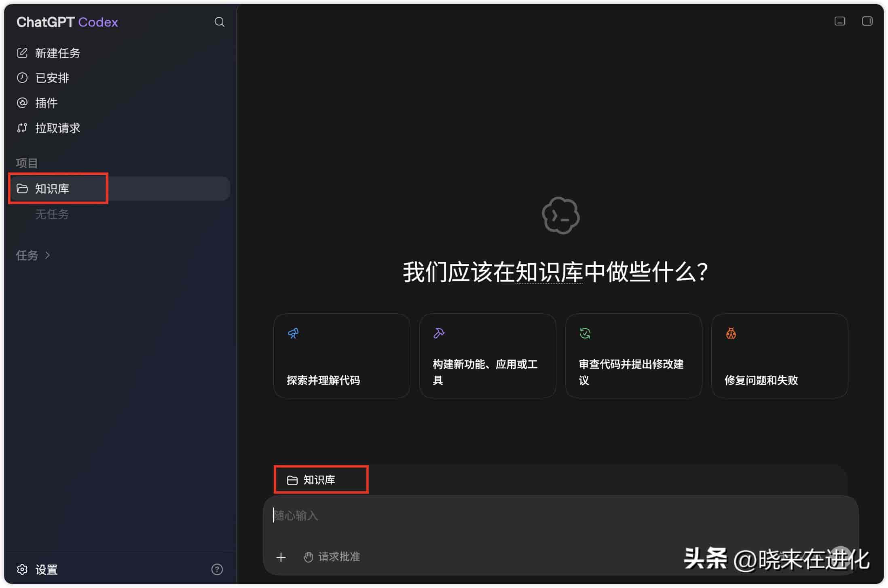888x588 pixels.
Task: Click the telescope icon on explore card
Action: [293, 333]
